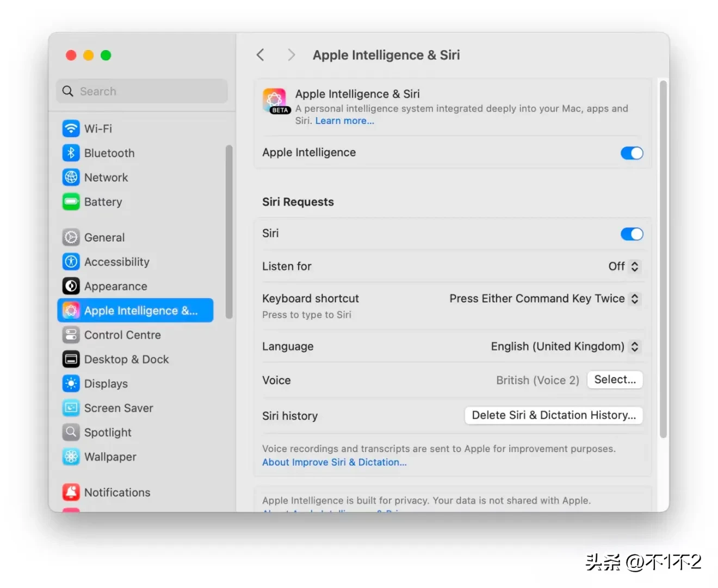Screen dimensions: 718x588
Task: Click the Voice Select… button
Action: [615, 380]
